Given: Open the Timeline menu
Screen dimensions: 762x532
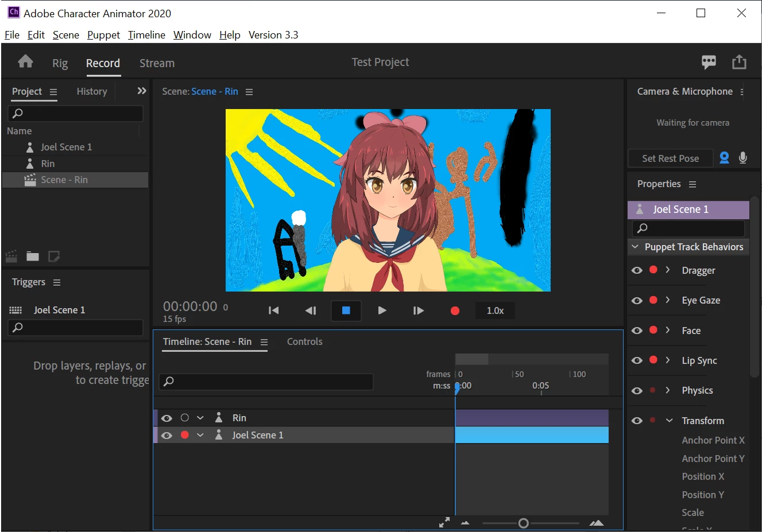Looking at the screenshot, I should point(146,35).
